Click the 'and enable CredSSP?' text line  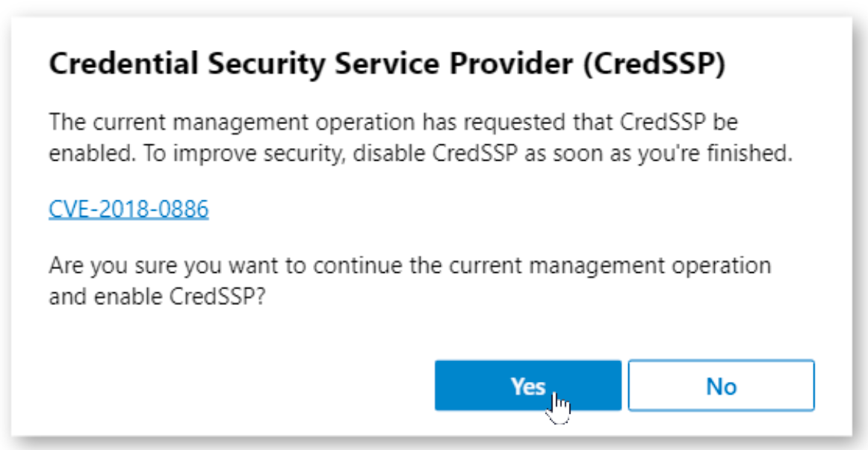158,298
